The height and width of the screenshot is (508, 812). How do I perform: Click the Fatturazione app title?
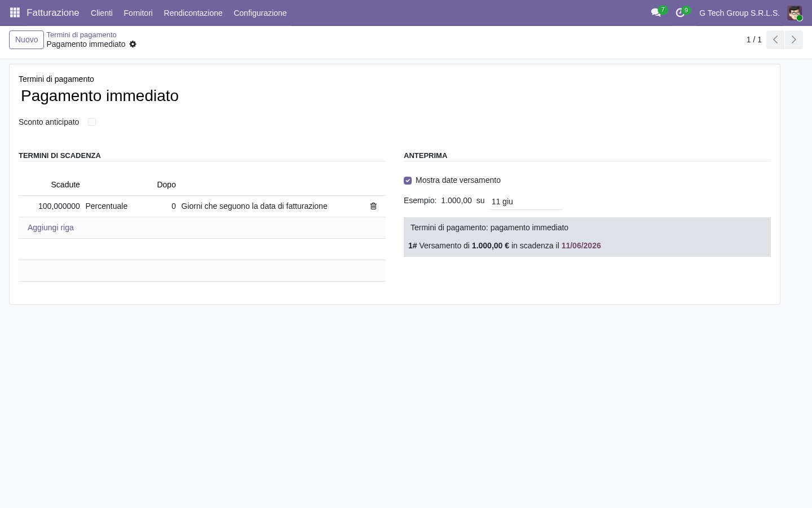[x=53, y=12]
